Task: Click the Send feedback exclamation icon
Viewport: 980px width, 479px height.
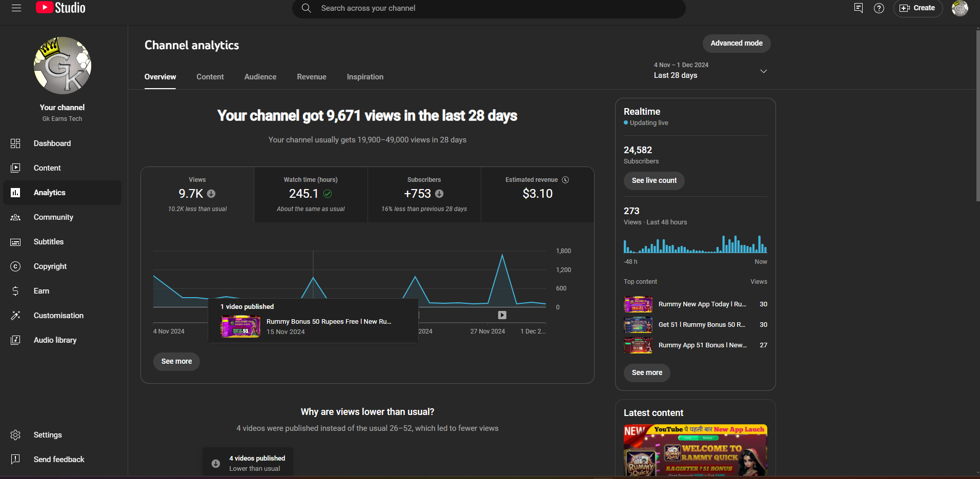Action: click(x=15, y=460)
